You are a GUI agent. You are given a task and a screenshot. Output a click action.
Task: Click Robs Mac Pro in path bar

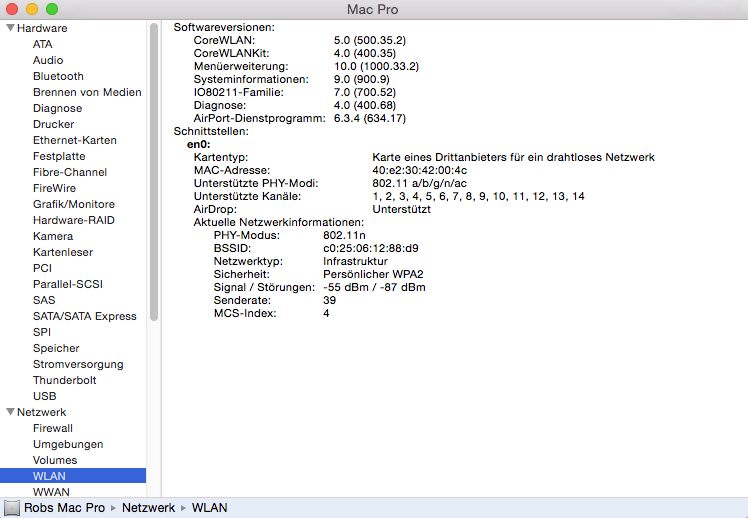(x=64, y=508)
